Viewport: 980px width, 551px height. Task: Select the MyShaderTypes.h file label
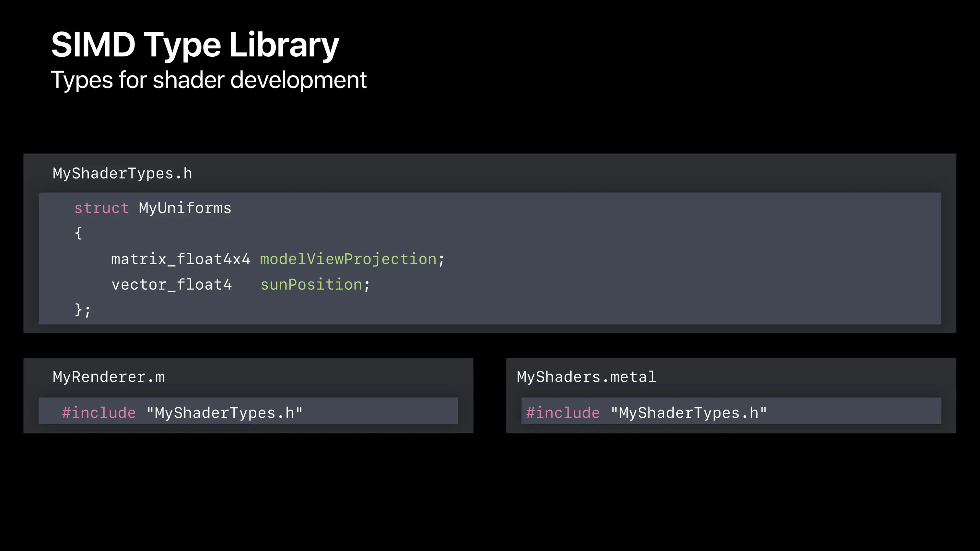122,174
